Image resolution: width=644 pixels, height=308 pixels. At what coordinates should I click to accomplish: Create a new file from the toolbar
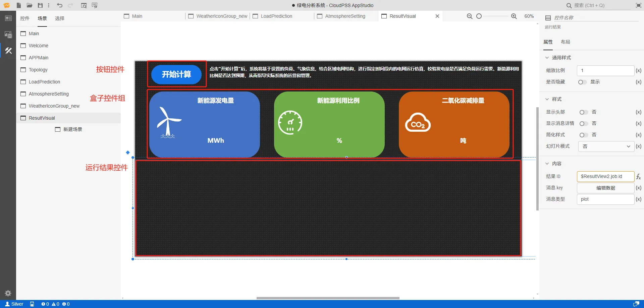coord(19,5)
